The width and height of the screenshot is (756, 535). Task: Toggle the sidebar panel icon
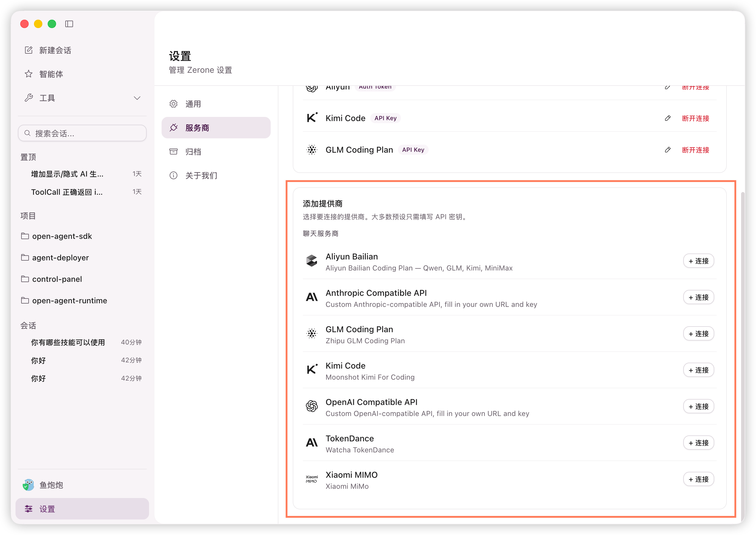click(x=69, y=24)
